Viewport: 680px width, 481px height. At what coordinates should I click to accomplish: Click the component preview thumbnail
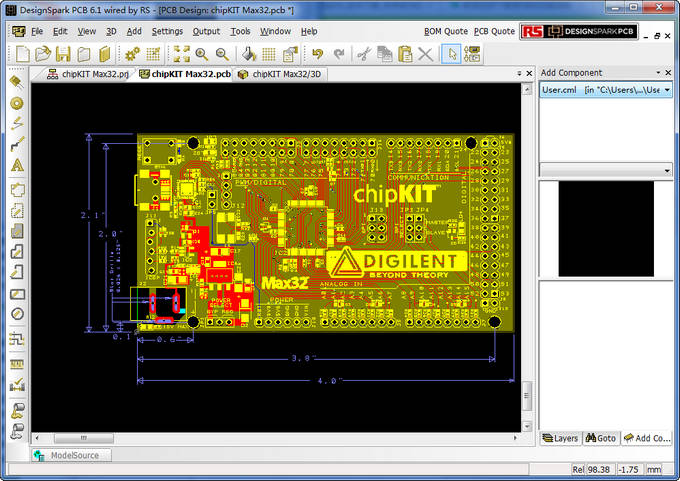pyautogui.click(x=605, y=229)
